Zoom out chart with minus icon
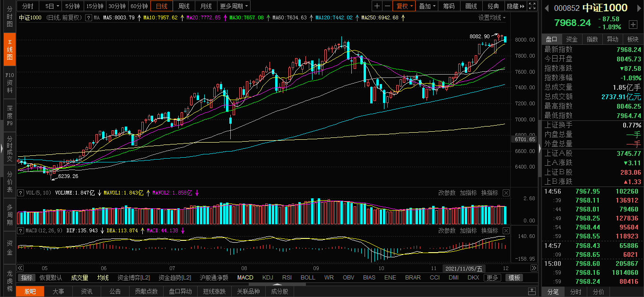This screenshot has width=644, height=297. click(x=387, y=6)
